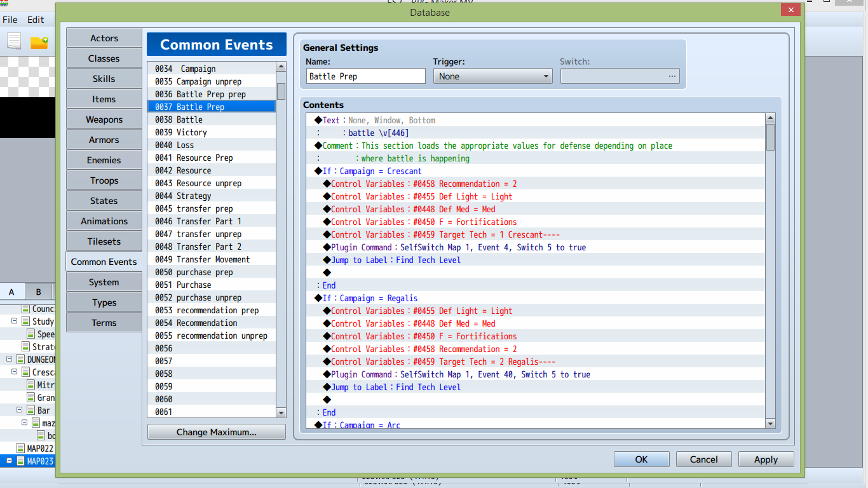Click the open project folder icon
868x488 pixels.
[x=39, y=43]
